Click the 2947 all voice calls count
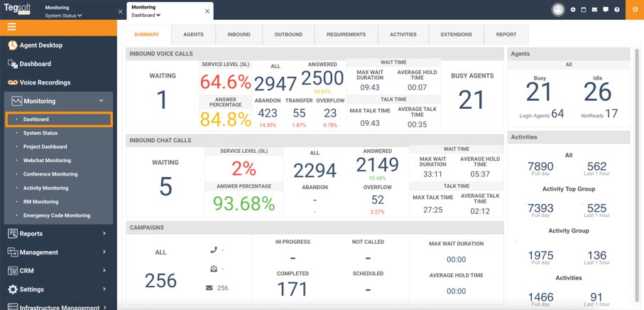Screen dimensions: 644x310 pyautogui.click(x=275, y=84)
